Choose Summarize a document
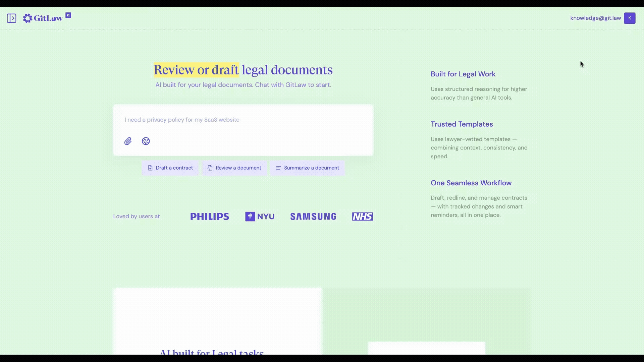The image size is (644, 362). (307, 168)
